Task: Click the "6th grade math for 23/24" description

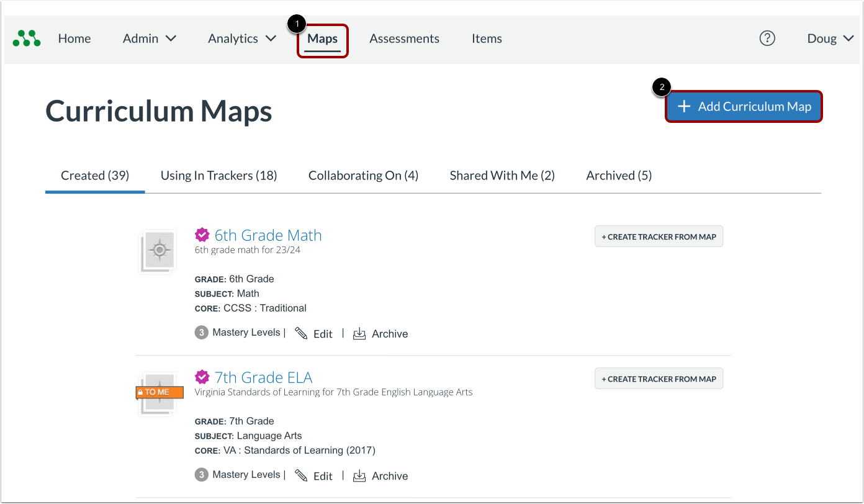Action: tap(248, 250)
